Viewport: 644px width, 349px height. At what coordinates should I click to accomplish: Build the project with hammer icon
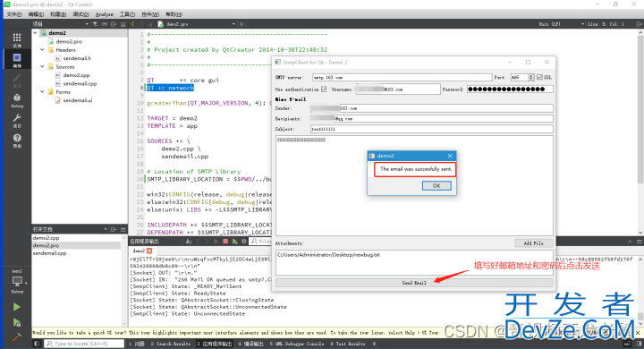(x=16, y=337)
